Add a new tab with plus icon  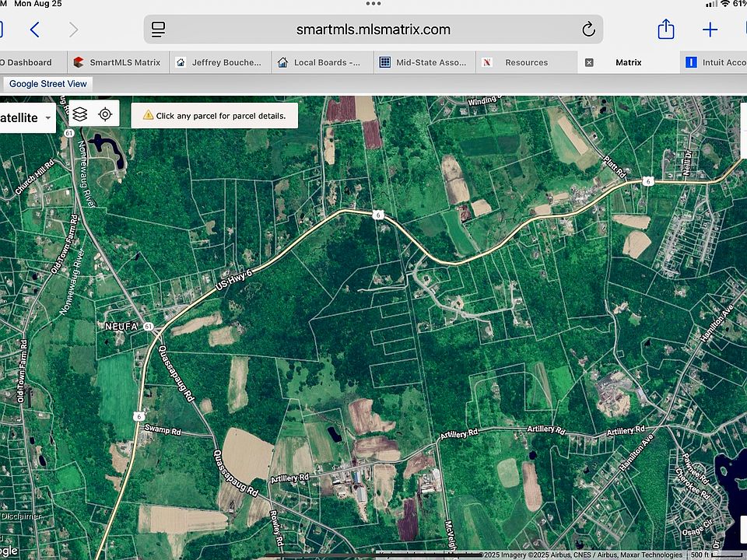pyautogui.click(x=710, y=30)
